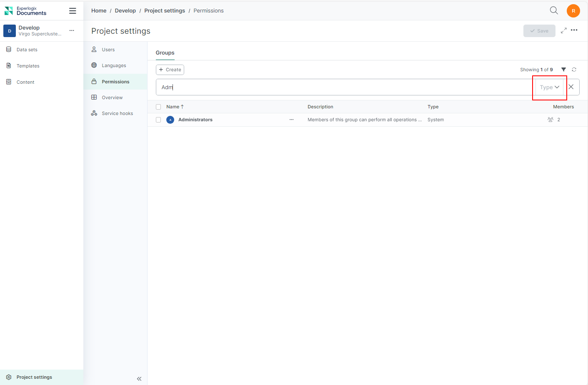This screenshot has height=385, width=588.
Task: Clear the search filter with X
Action: [x=571, y=87]
